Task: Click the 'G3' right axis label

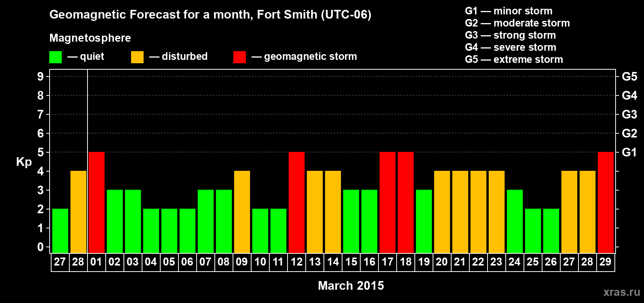Action: (629, 114)
